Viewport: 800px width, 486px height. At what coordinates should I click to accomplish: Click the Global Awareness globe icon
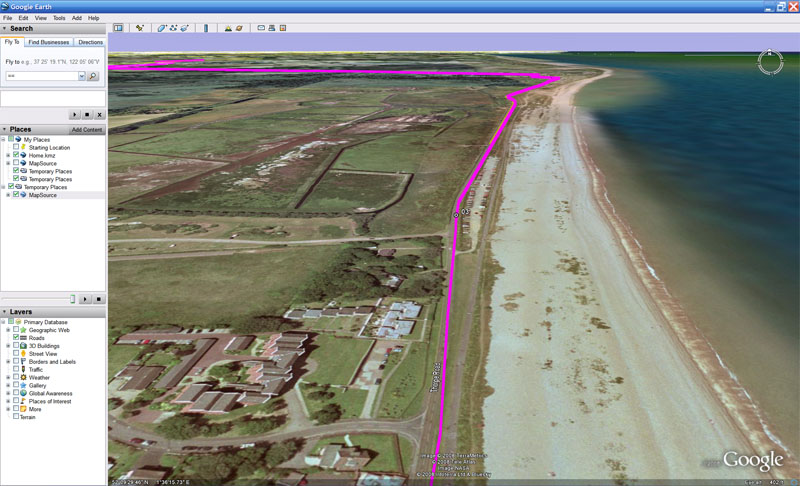click(x=23, y=393)
